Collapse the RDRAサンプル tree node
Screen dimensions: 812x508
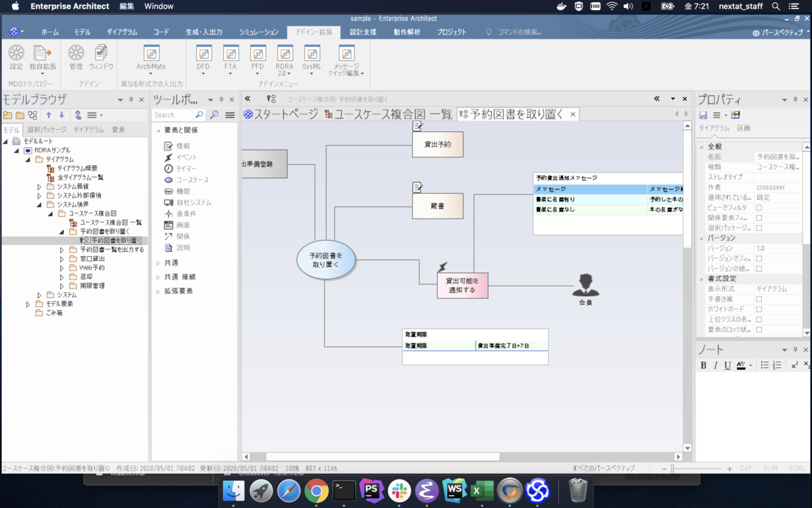(16, 150)
